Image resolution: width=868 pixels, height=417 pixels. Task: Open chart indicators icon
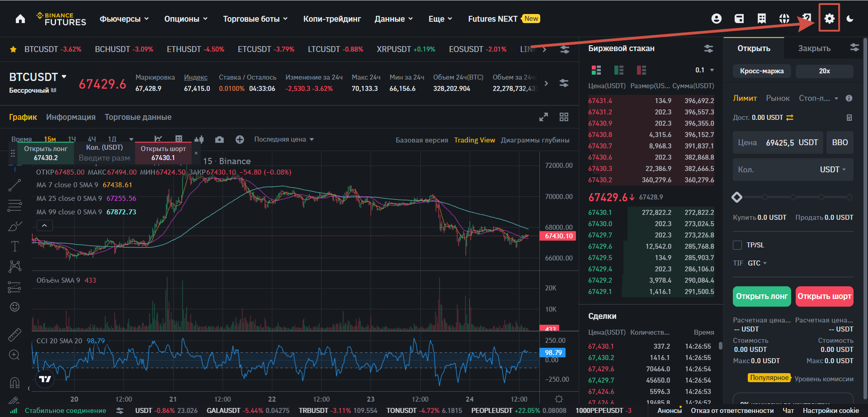158,139
